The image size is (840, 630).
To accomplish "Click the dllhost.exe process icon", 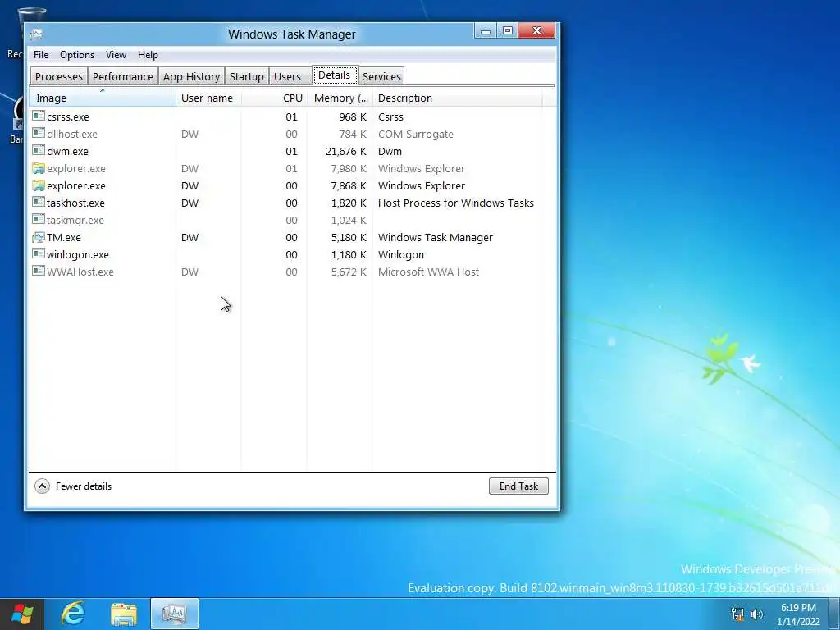I will (39, 133).
